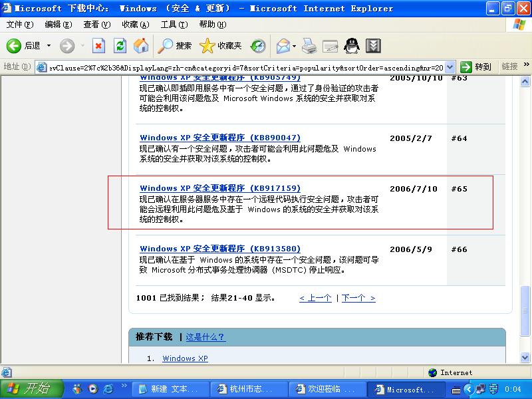Open the 文件(F) menu
Image resolution: width=532 pixels, height=399 pixels.
(20, 25)
